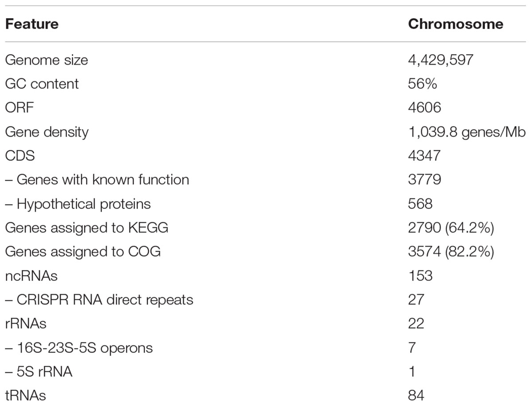Select the 16S-23S-5S operons label

coord(79,347)
